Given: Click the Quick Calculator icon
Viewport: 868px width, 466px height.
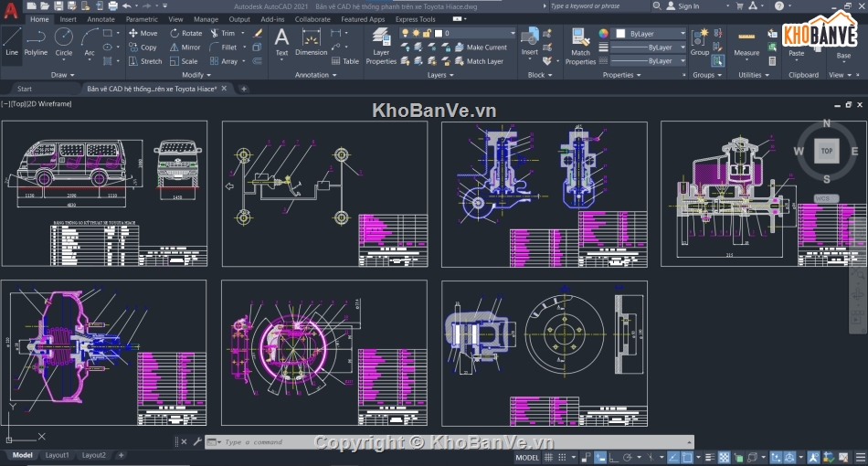Looking at the screenshot, I should point(772,61).
